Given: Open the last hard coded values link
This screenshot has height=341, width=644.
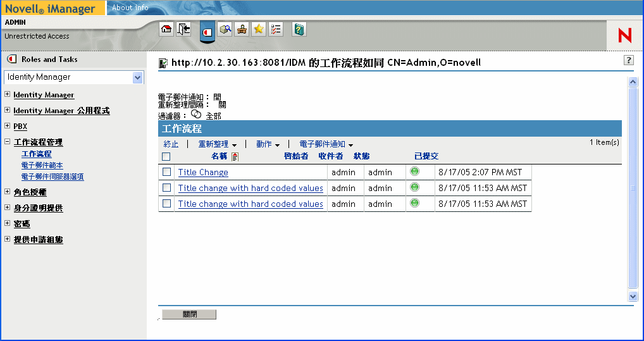Looking at the screenshot, I should click(x=251, y=204).
